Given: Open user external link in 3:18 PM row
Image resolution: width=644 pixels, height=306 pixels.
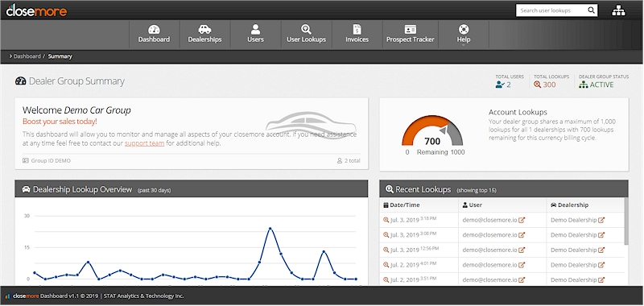Looking at the screenshot, I should 522,220.
